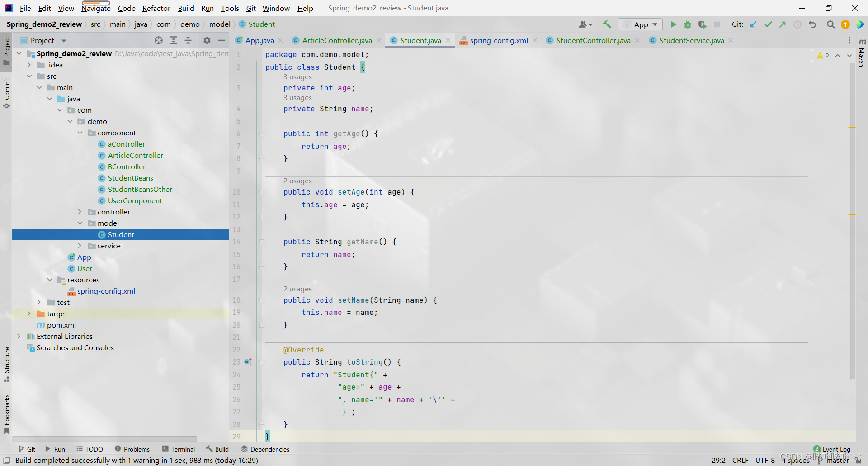This screenshot has width=868, height=466.
Task: Open the Maven tool window
Action: pos(862,52)
